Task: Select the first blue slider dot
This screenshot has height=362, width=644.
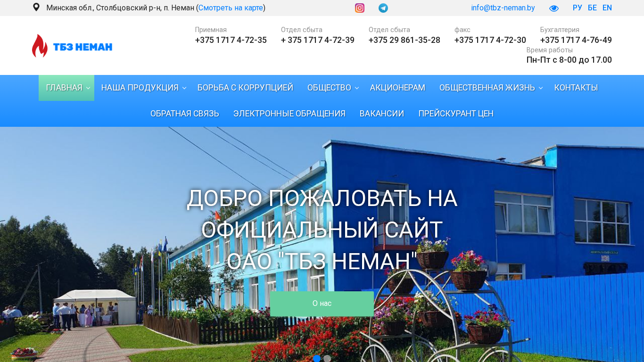Action: tap(317, 359)
